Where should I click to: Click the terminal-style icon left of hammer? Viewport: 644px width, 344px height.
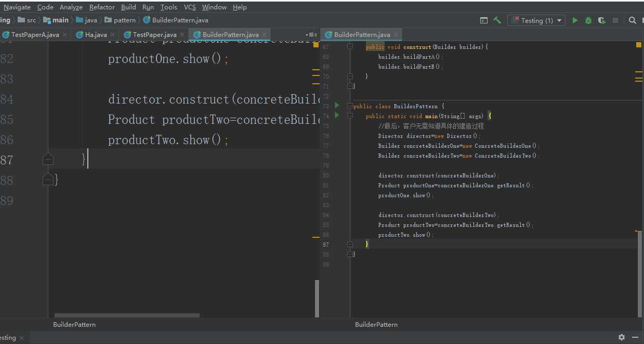click(x=484, y=20)
